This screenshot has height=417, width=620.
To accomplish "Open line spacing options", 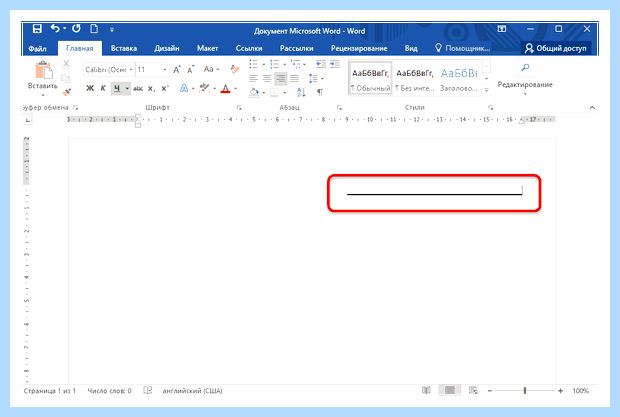I will [315, 78].
